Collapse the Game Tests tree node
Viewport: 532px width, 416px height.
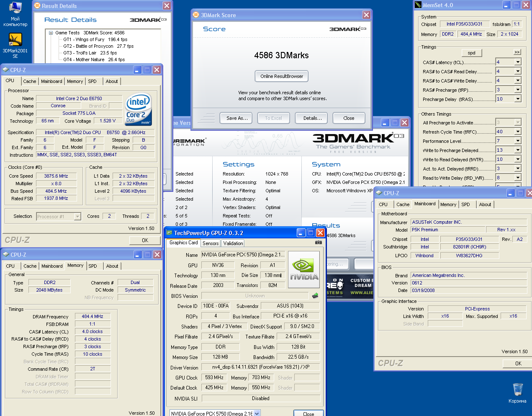51,33
